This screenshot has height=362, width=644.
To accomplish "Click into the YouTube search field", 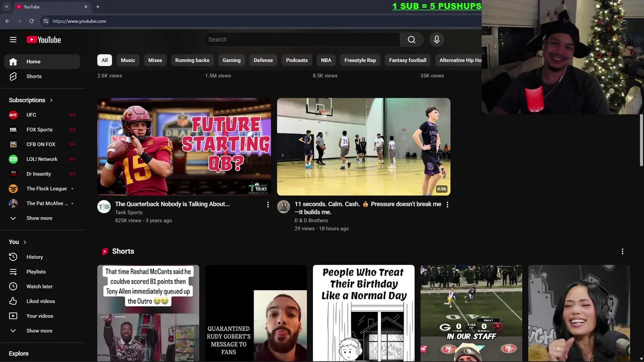I will [x=302, y=40].
